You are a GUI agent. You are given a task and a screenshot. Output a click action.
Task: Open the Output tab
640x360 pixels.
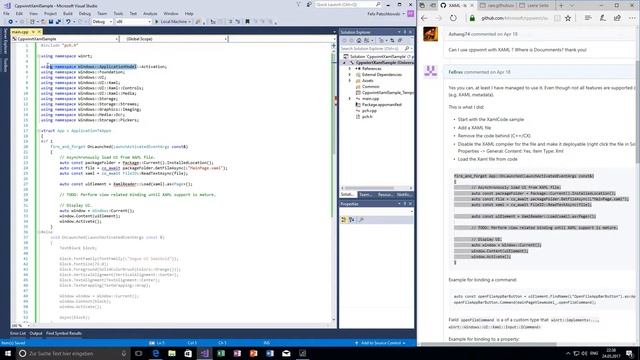pos(36,333)
